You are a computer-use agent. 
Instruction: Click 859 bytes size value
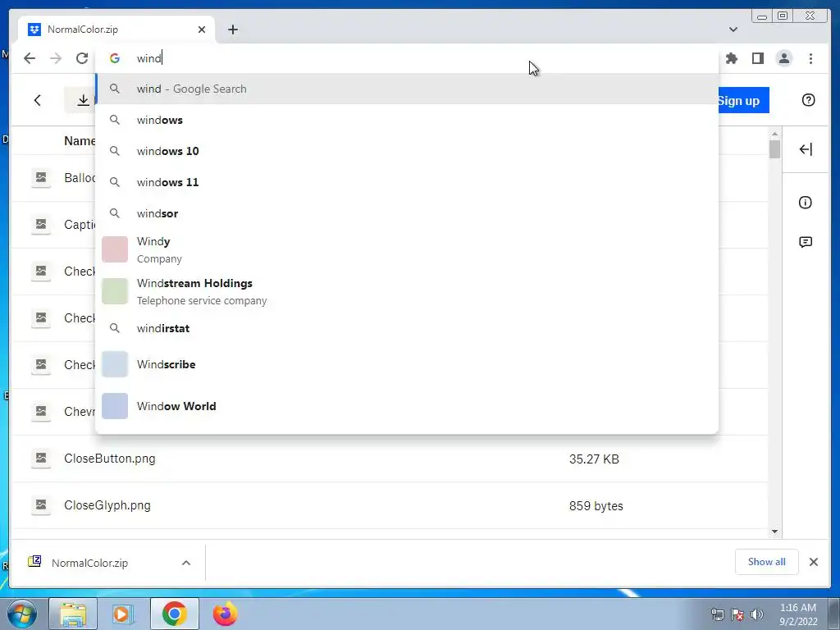(596, 505)
